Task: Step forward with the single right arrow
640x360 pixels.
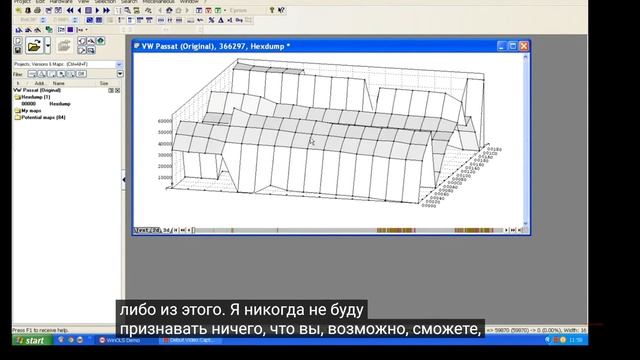Action: [x=97, y=11]
